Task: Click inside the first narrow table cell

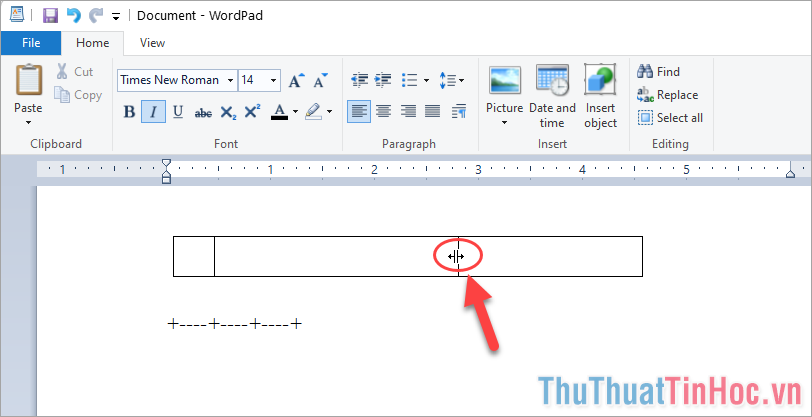Action: (x=194, y=256)
